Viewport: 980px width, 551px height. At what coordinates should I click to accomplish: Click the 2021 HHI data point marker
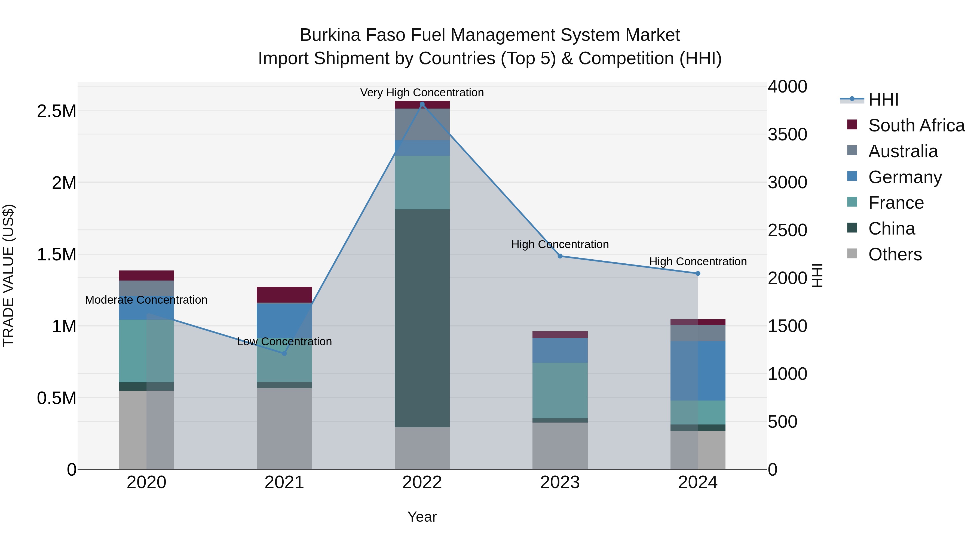pos(284,353)
